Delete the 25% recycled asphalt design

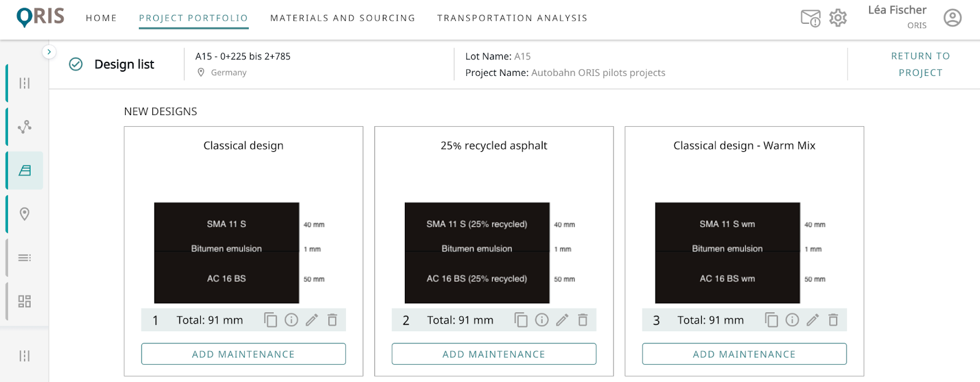pos(582,320)
